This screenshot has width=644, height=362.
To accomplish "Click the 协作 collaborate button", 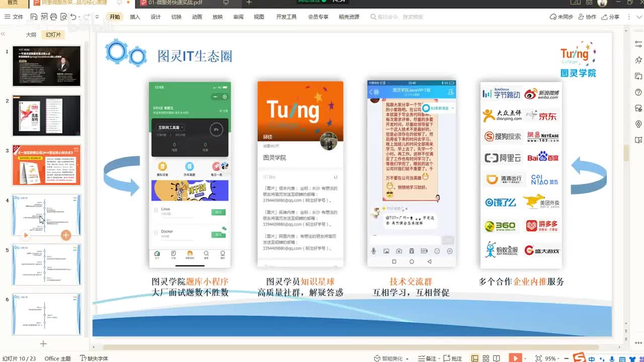I will click(587, 17).
